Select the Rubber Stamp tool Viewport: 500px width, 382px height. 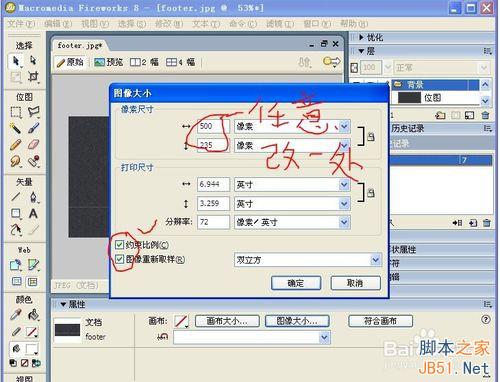33,162
